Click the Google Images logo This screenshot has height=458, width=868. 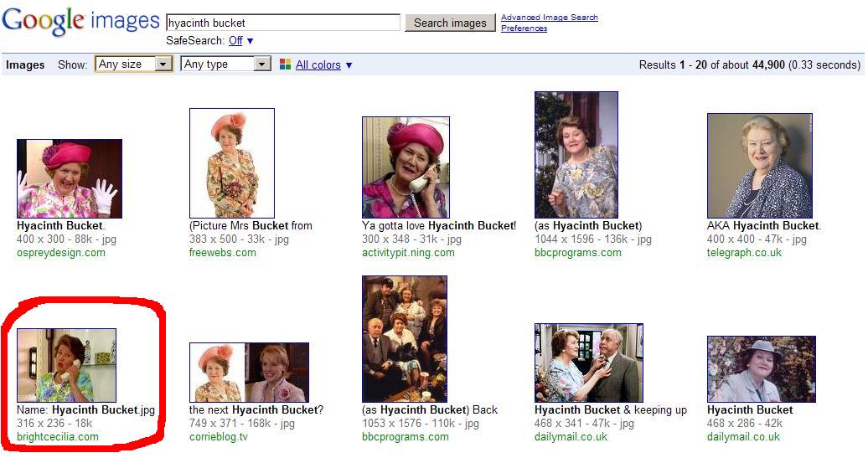coord(80,23)
